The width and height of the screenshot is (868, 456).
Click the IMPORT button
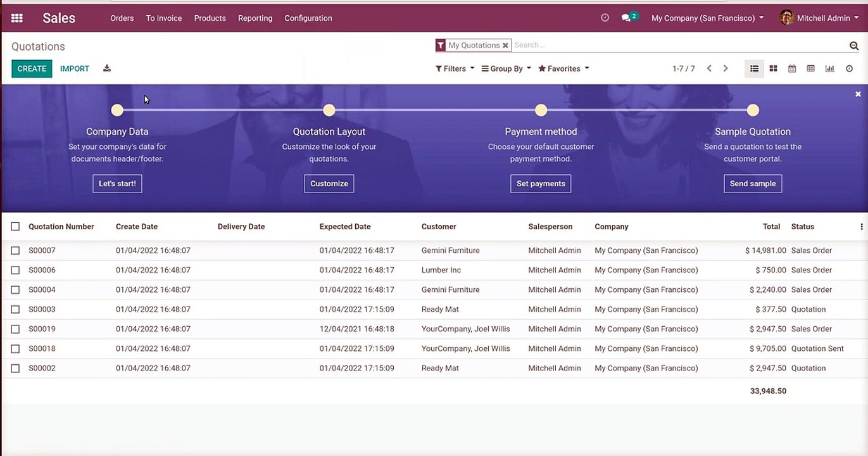click(x=75, y=68)
